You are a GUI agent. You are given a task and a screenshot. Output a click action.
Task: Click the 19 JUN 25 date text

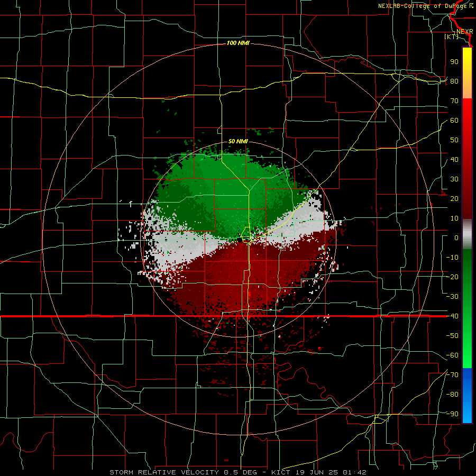click(317, 472)
